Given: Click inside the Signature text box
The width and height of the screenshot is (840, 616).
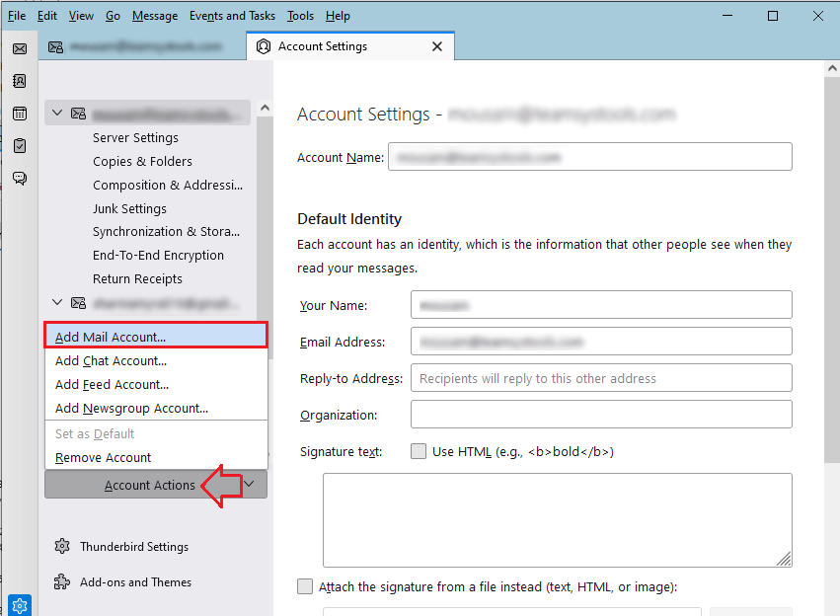Looking at the screenshot, I should tap(557, 520).
